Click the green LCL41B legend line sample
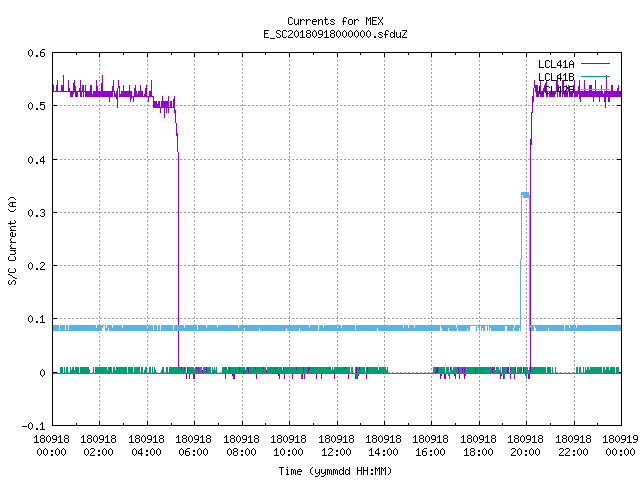640x480 pixels. point(595,77)
